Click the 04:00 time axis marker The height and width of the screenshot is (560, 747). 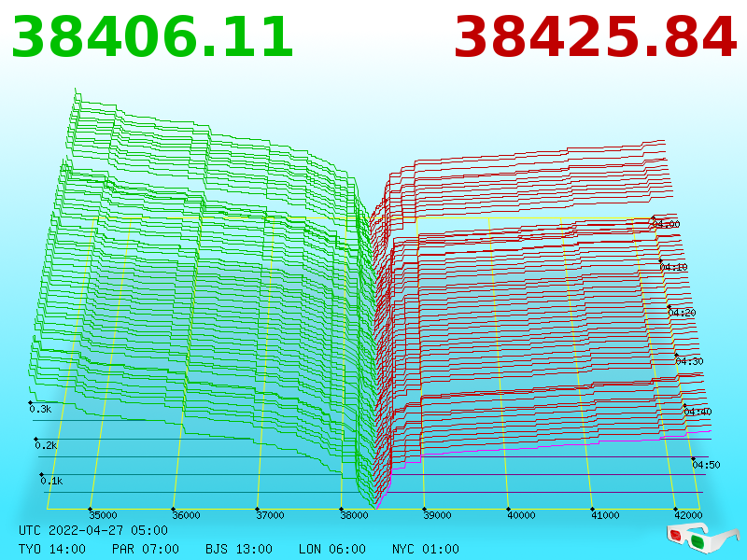[x=666, y=224]
